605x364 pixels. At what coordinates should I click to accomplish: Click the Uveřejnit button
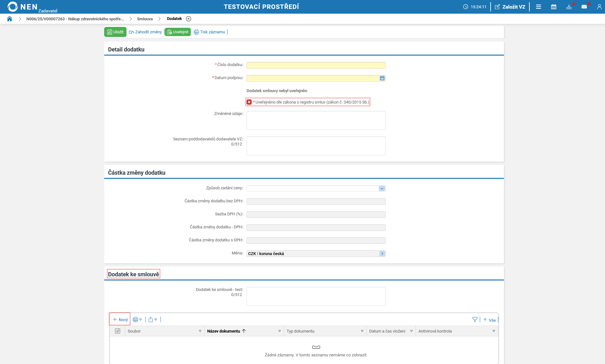[178, 32]
